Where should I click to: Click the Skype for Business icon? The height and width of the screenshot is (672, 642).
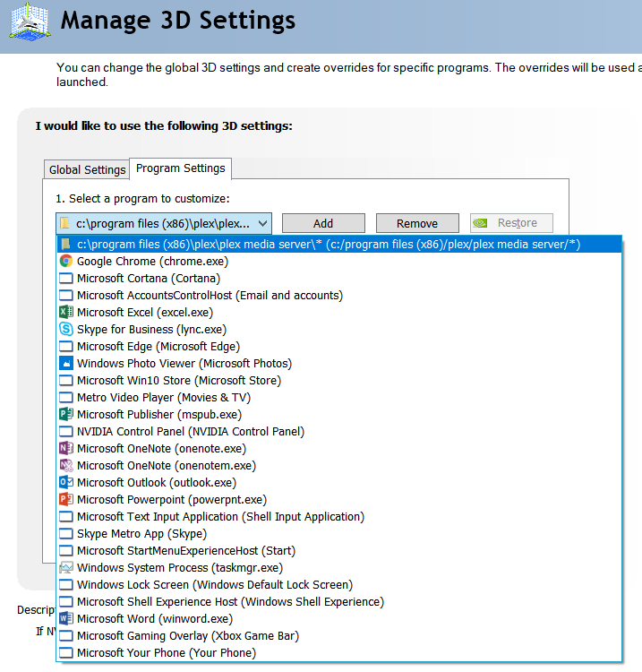tap(66, 329)
